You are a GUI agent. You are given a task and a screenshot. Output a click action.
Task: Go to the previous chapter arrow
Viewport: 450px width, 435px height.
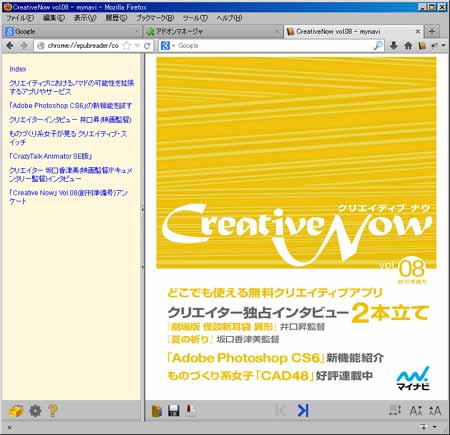[x=281, y=410]
